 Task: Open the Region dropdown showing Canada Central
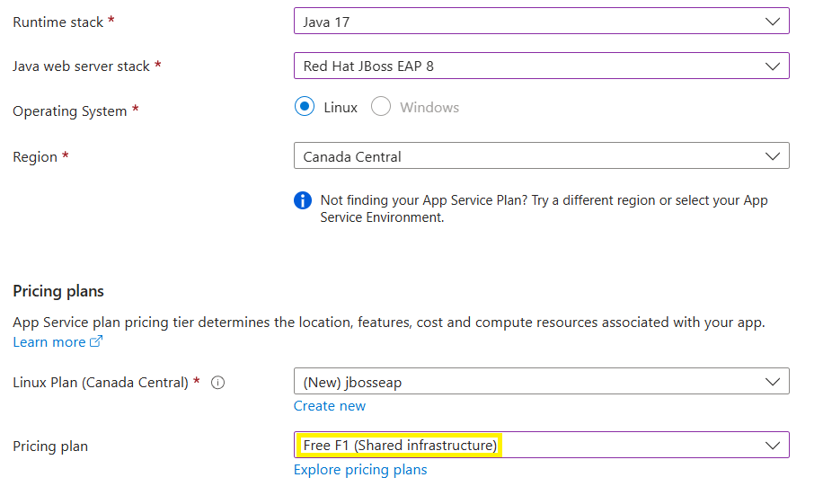click(x=541, y=156)
